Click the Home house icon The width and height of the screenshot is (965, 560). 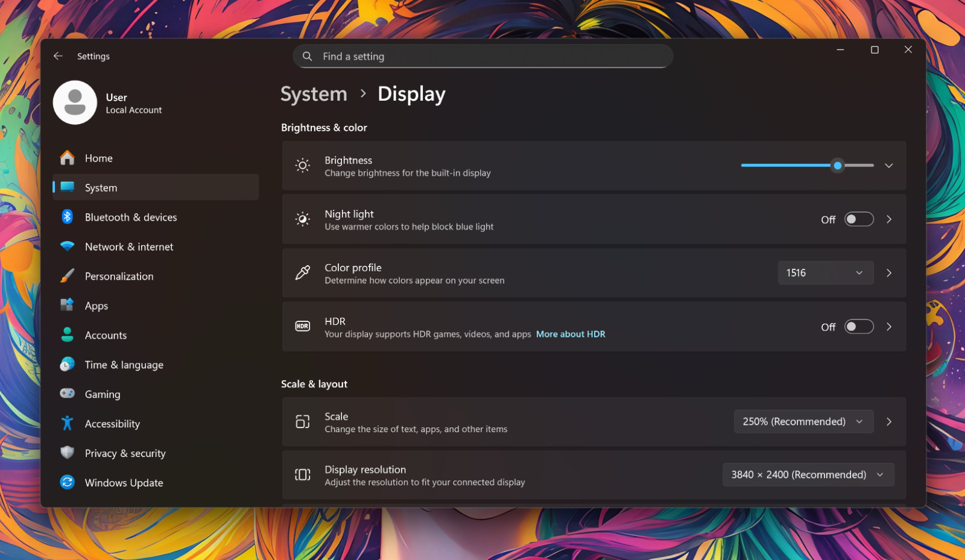click(x=68, y=158)
